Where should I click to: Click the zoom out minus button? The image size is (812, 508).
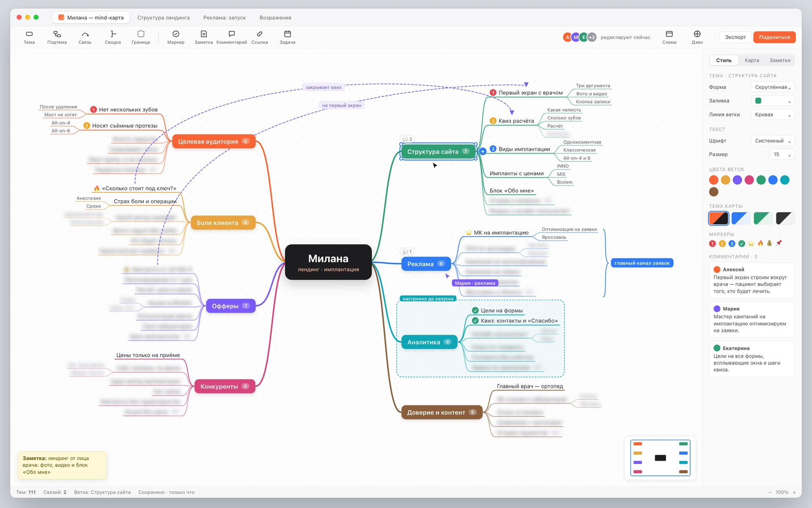click(x=770, y=492)
